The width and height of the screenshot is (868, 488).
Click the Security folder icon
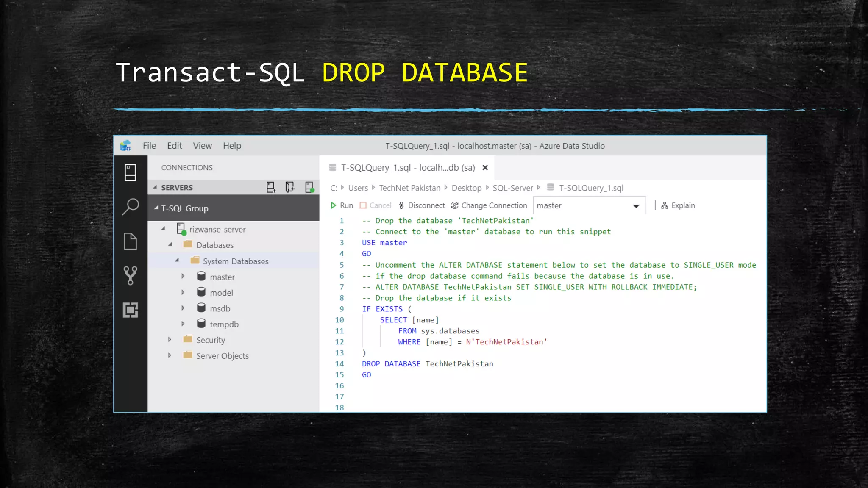pos(188,339)
